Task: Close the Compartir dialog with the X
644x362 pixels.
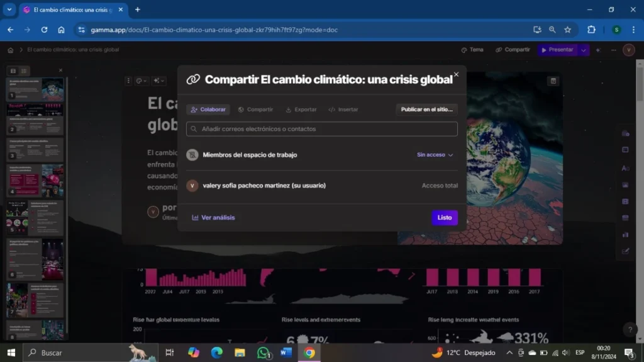Action: tap(456, 74)
